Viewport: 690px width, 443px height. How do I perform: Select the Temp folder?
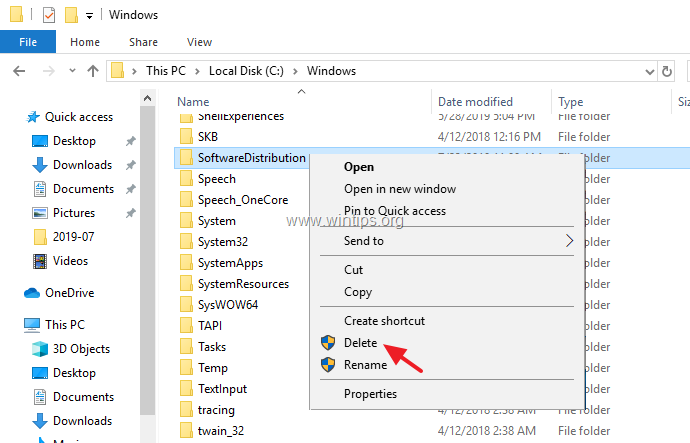[213, 368]
